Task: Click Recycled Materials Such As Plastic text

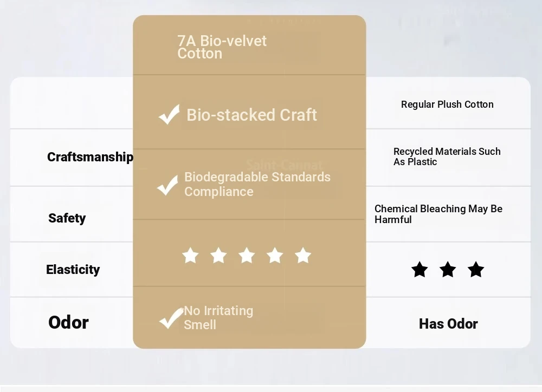Action: (x=447, y=156)
